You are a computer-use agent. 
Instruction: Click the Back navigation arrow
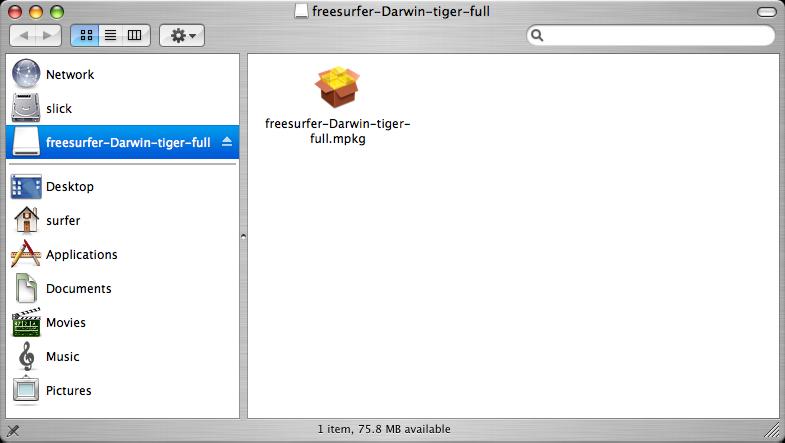(24, 36)
